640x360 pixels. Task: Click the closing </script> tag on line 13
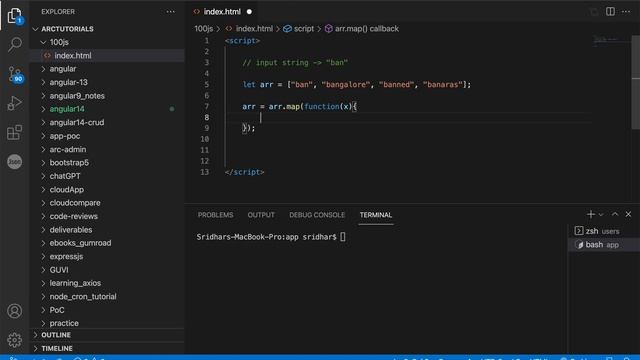tap(244, 172)
